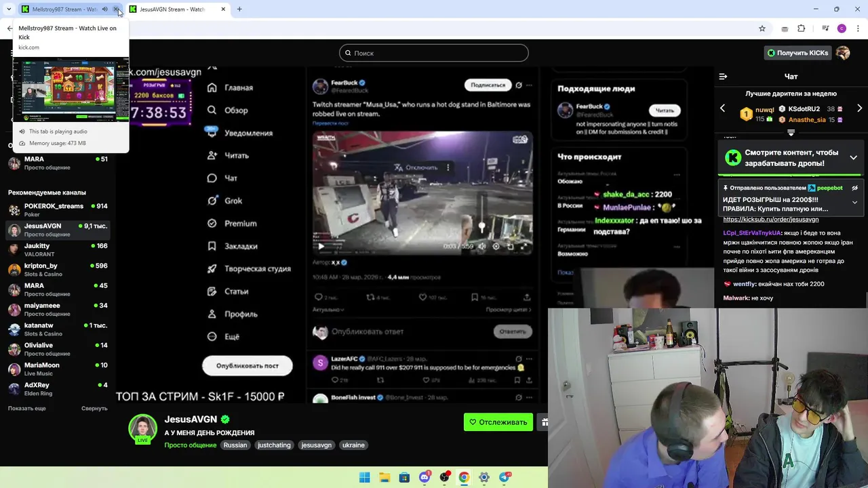Open the Просто общение category link

[x=190, y=445]
